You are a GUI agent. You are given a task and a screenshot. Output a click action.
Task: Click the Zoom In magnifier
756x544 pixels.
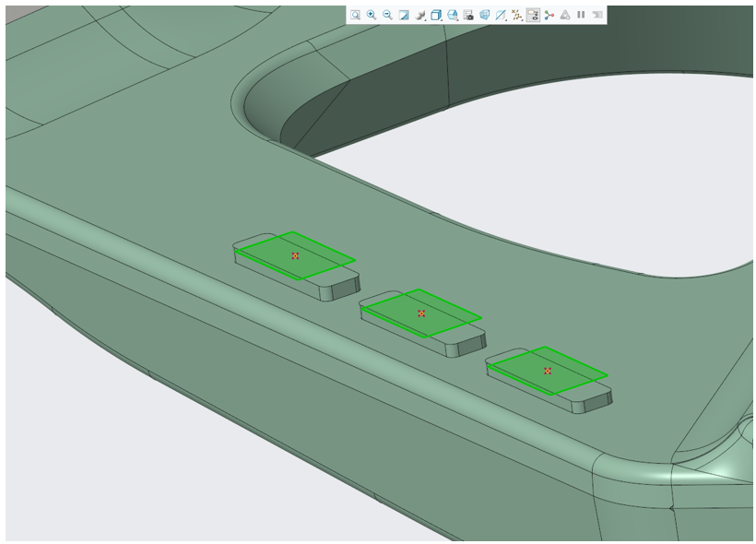pyautogui.click(x=372, y=15)
